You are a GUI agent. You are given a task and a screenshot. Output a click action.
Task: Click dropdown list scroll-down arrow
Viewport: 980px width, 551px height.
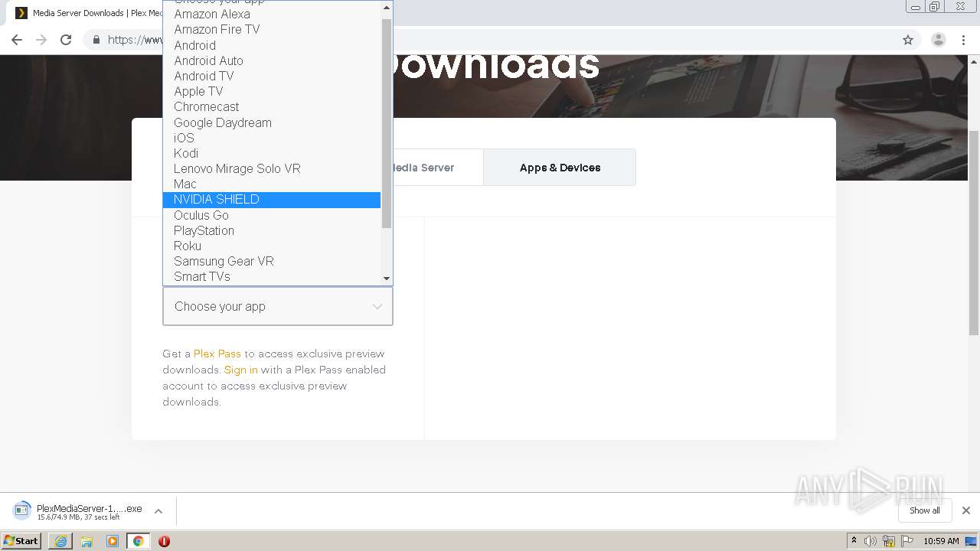387,279
